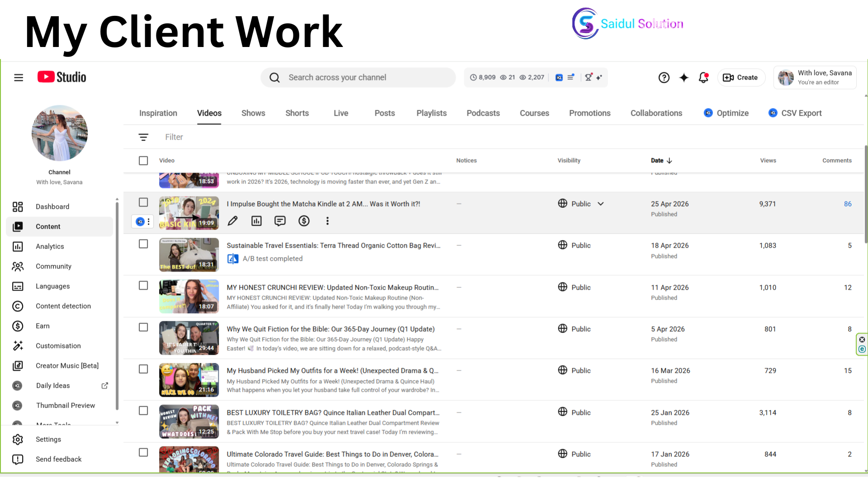Open the notifications bell

703,78
